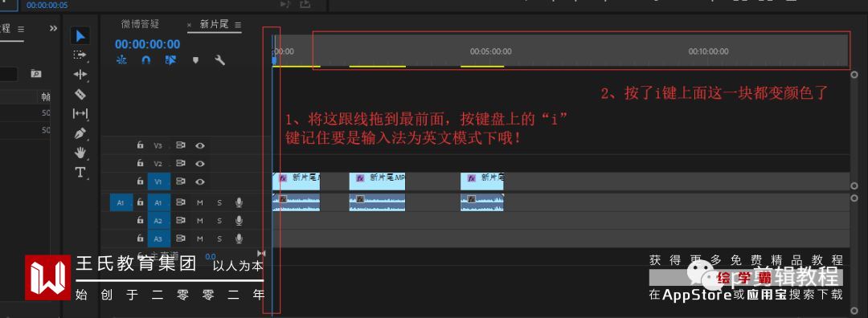Toggle the lock on track A1
The image size is (868, 318).
141,202
